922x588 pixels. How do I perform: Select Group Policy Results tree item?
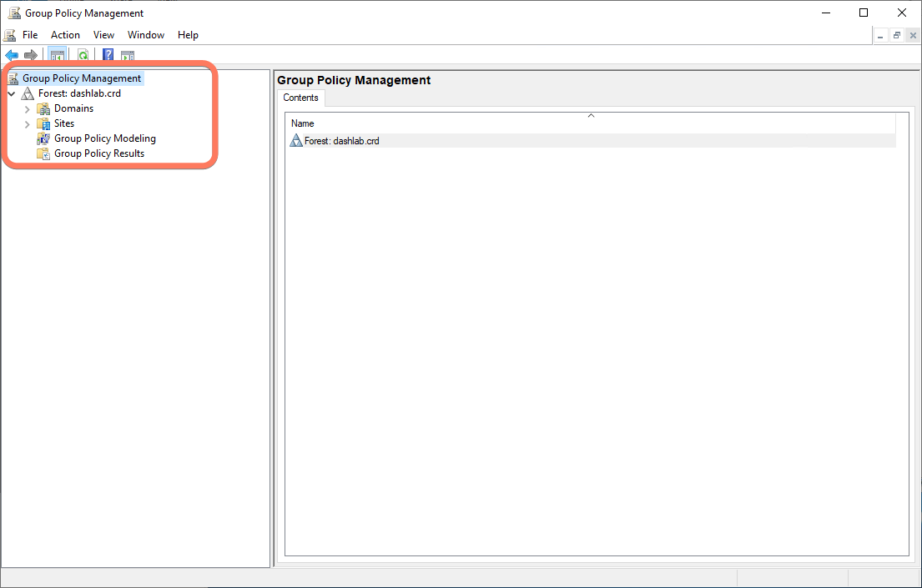pos(98,153)
